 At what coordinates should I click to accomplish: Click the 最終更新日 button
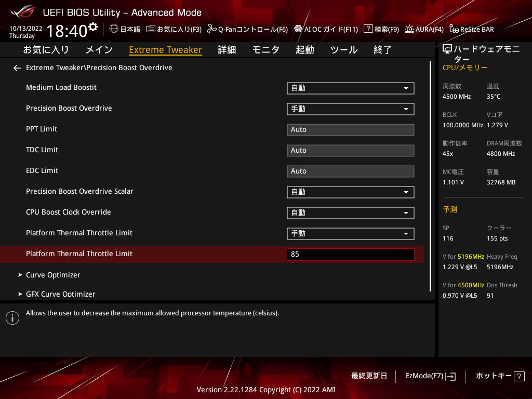(369, 376)
